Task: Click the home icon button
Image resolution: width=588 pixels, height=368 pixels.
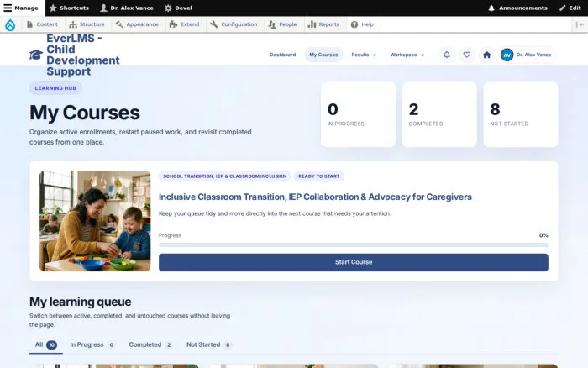Action: click(486, 55)
